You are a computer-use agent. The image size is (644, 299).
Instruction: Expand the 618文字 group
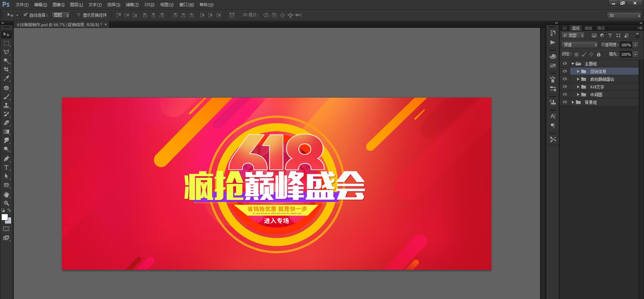pyautogui.click(x=578, y=87)
